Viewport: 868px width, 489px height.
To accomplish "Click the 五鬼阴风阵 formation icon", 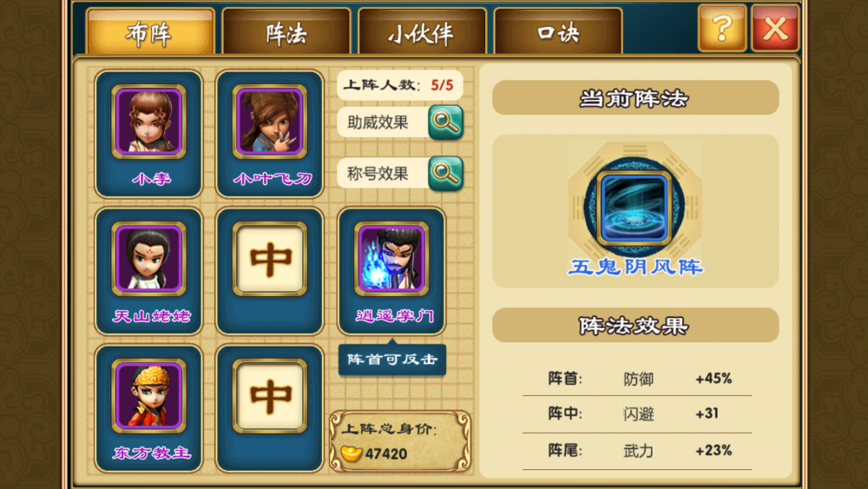I will [635, 208].
